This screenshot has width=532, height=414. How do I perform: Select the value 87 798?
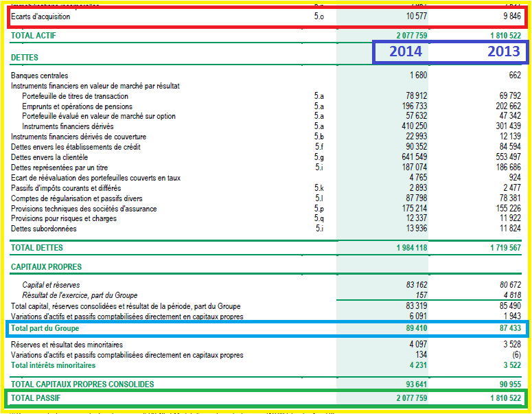[417, 198]
